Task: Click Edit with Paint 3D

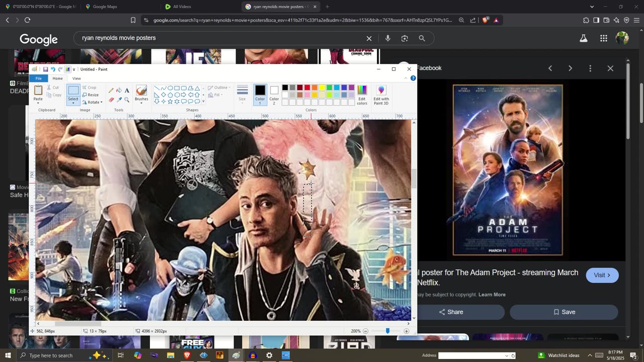Action: [x=381, y=94]
